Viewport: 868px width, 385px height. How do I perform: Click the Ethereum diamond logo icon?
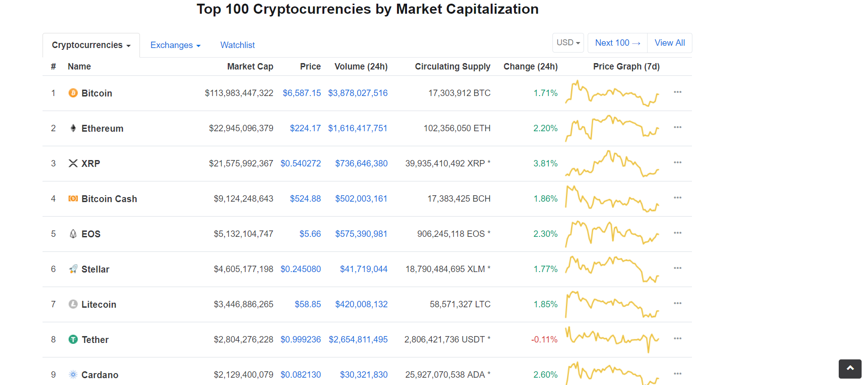[x=73, y=128]
